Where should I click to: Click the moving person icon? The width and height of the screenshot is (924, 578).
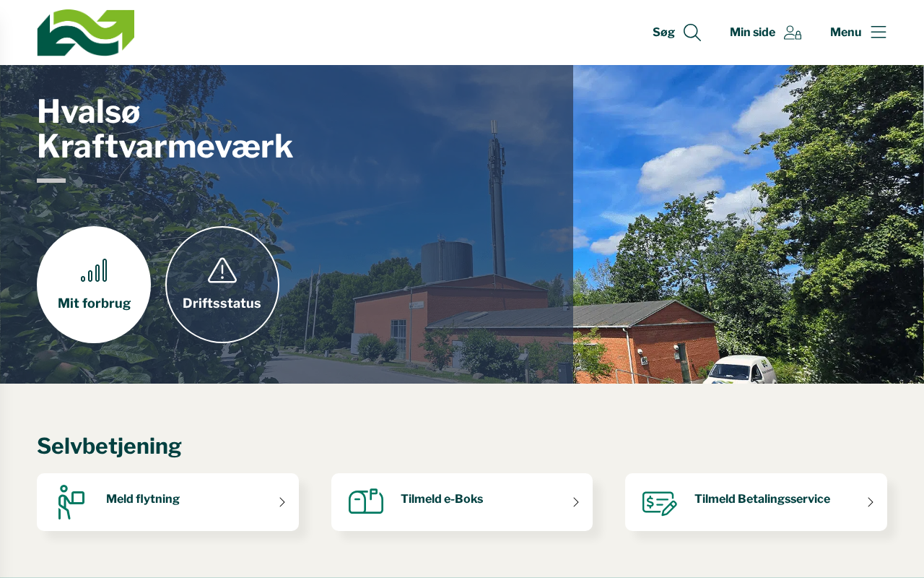click(x=71, y=502)
